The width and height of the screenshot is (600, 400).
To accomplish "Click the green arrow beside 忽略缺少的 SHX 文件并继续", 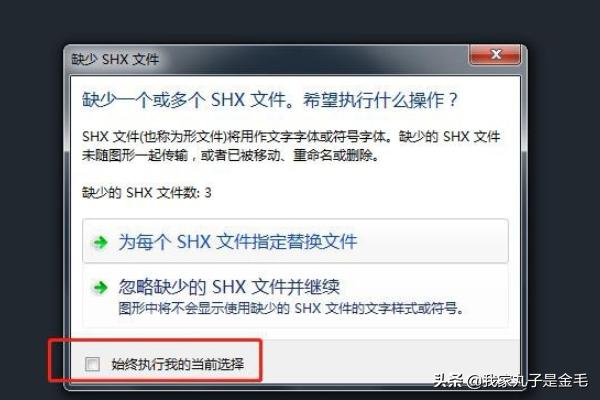I will tap(100, 287).
